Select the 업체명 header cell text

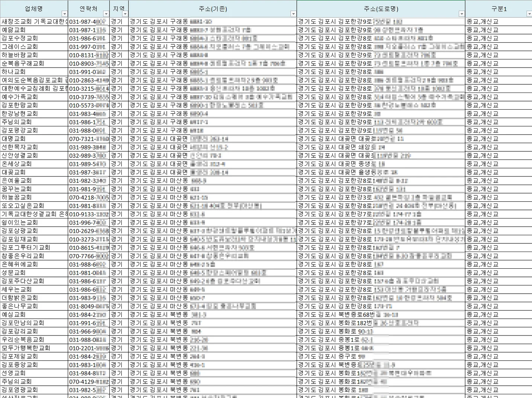pos(34,9)
